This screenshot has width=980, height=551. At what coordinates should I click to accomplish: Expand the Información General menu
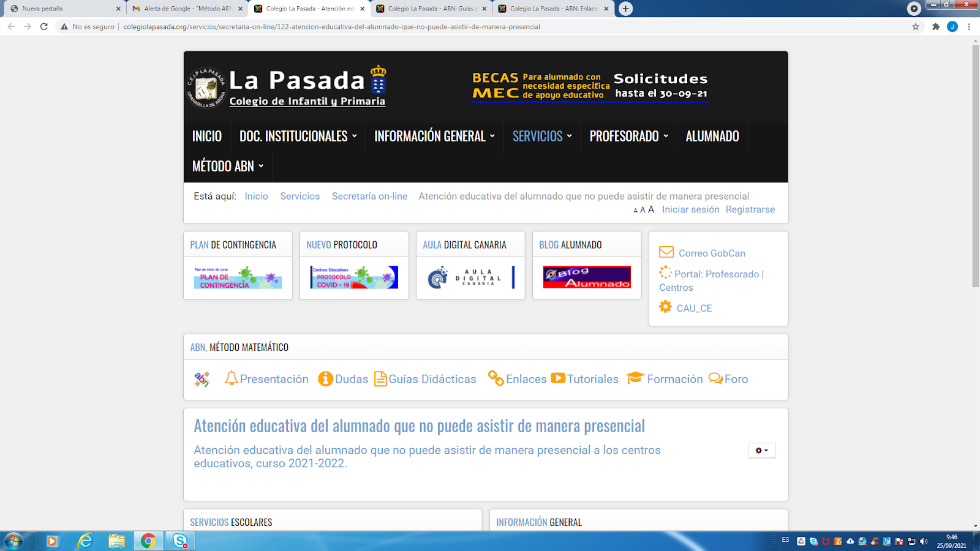coord(434,136)
